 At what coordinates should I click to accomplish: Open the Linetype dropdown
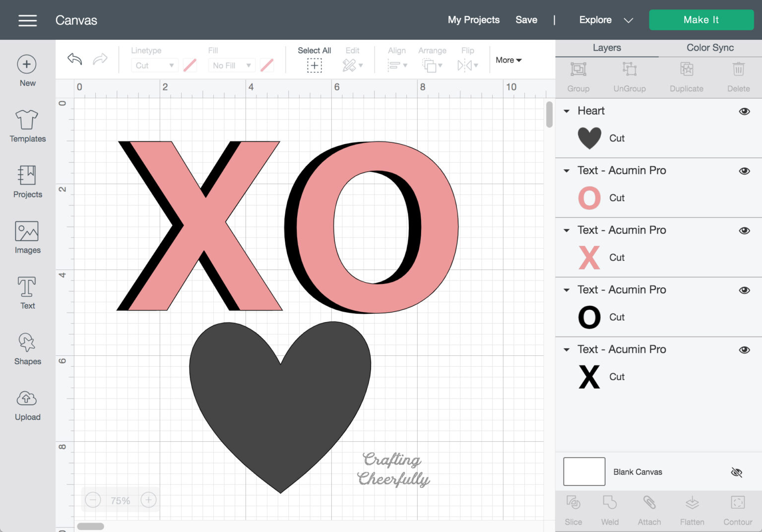click(154, 65)
